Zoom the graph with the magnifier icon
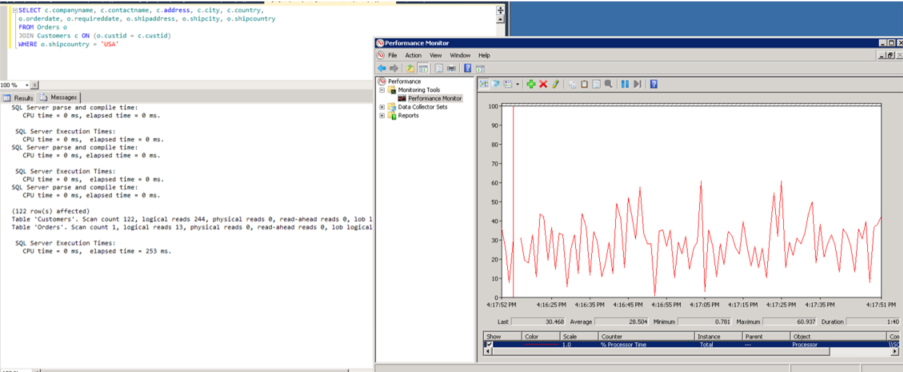The image size is (903, 372). point(608,84)
